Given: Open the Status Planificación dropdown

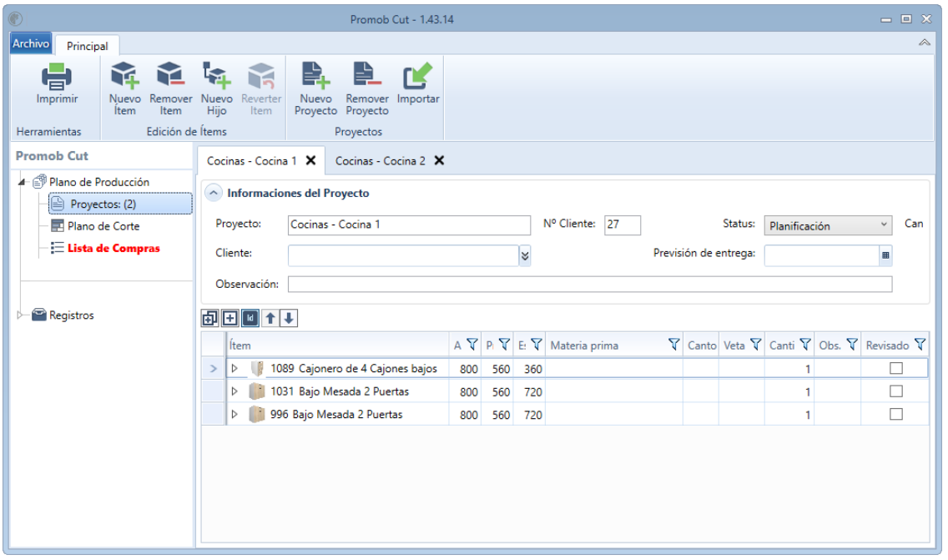Looking at the screenshot, I should click(x=828, y=225).
